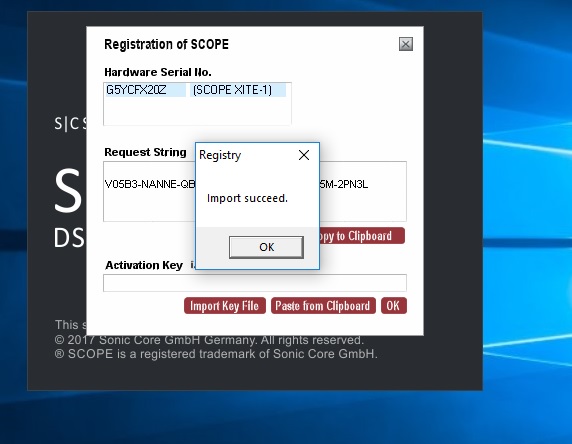The width and height of the screenshot is (572, 444).
Task: Close the Registry message box
Action: pos(304,155)
